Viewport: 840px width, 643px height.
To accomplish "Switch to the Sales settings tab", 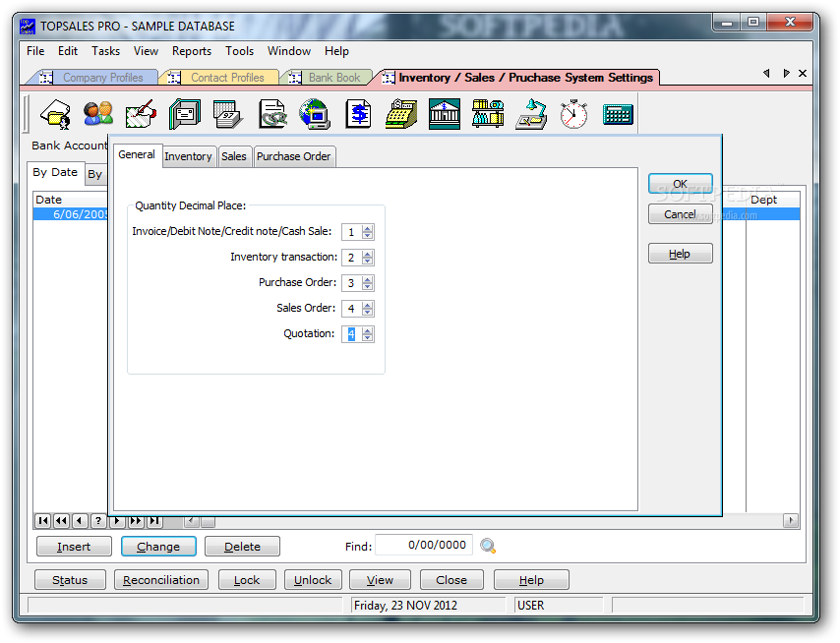I will [x=234, y=156].
